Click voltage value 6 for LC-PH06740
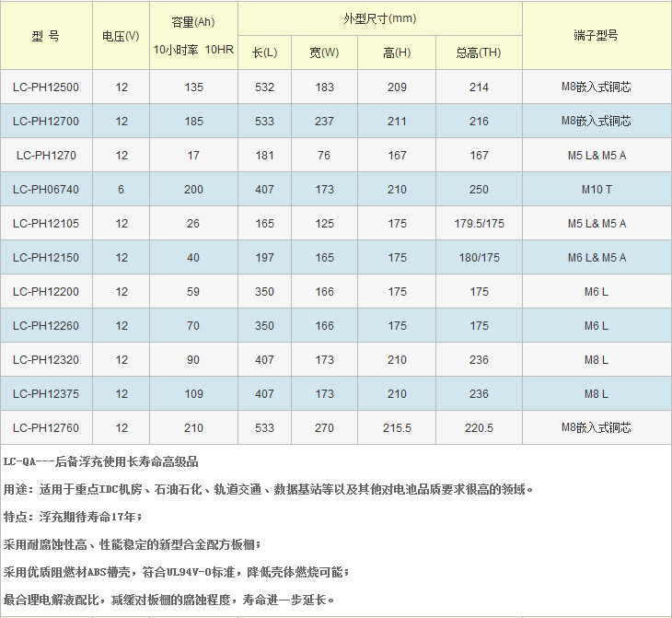Image resolution: width=672 pixels, height=618 pixels. click(121, 190)
